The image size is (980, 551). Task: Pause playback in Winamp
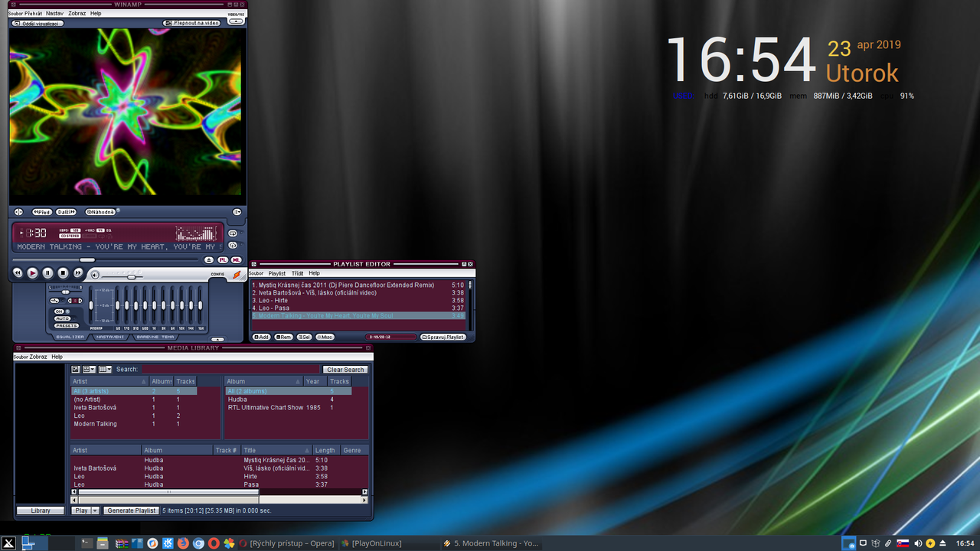click(47, 273)
